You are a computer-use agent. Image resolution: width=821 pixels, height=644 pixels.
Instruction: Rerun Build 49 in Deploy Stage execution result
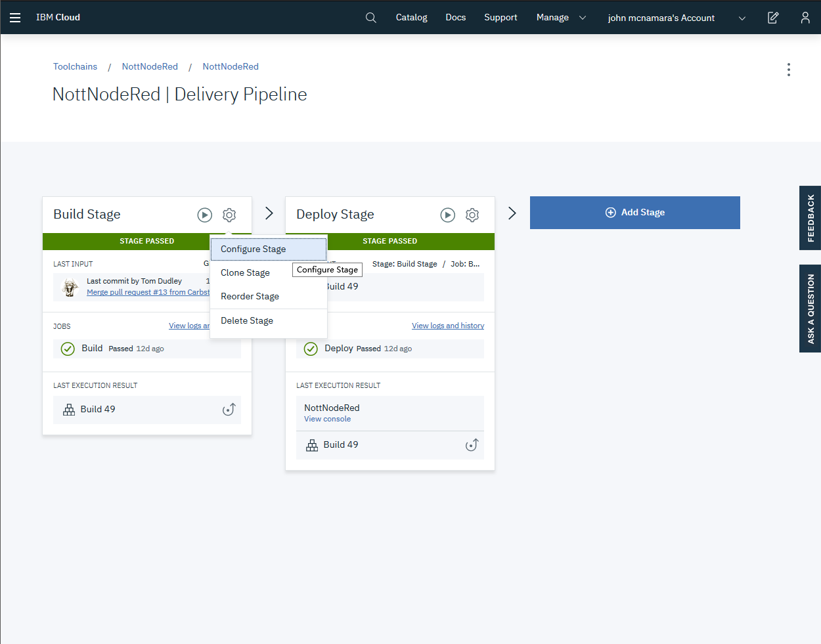coord(472,444)
